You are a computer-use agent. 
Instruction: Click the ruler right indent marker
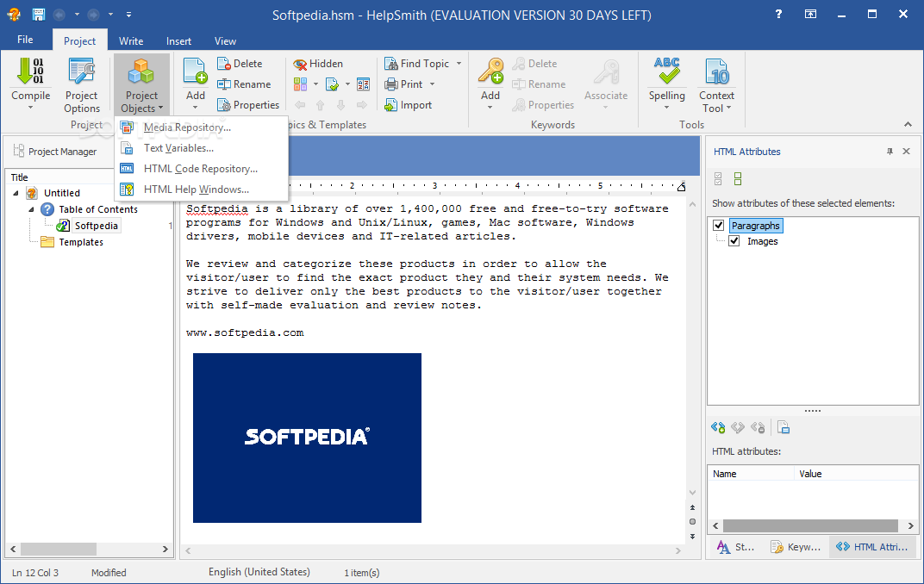click(x=681, y=187)
